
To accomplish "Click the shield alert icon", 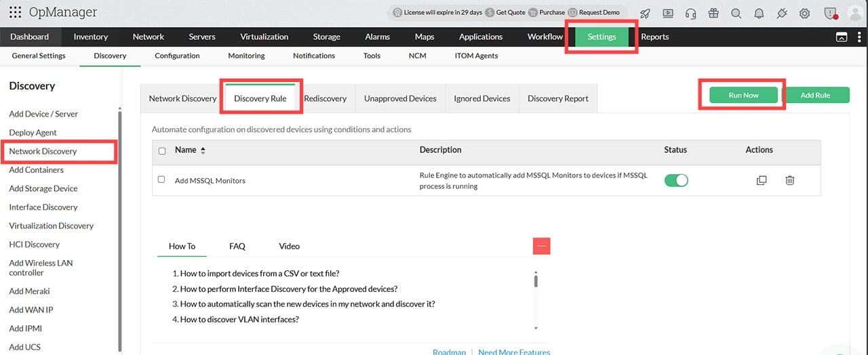I will click(831, 13).
